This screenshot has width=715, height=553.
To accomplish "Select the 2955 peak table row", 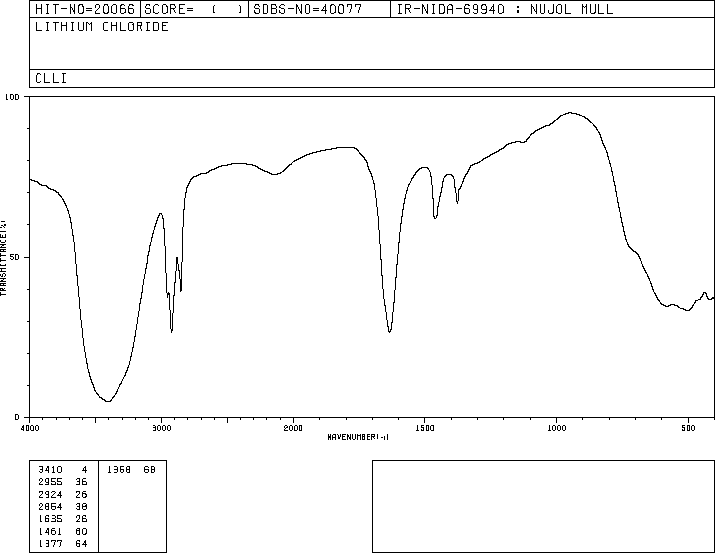I will [63, 482].
